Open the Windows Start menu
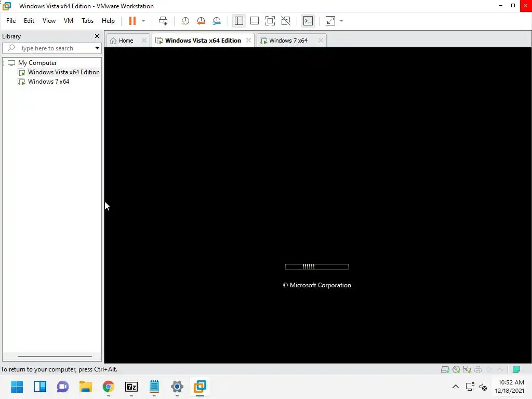The width and height of the screenshot is (532, 399). pos(17,387)
